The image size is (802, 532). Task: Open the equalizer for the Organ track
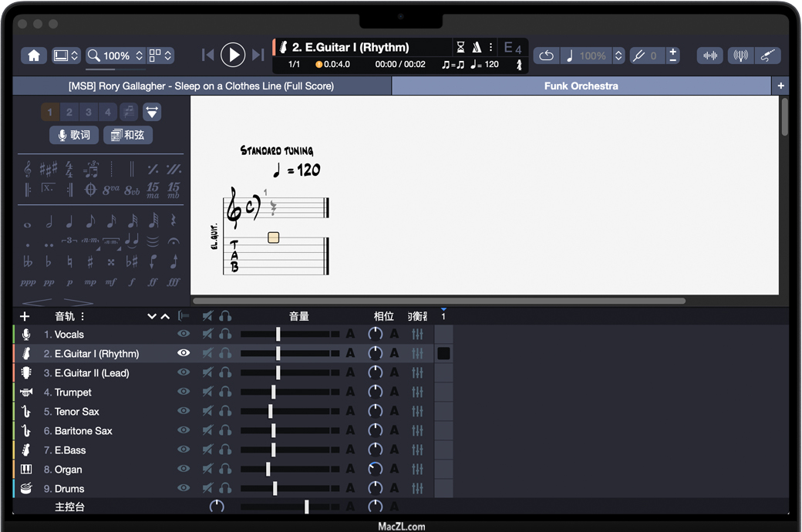[417, 469]
